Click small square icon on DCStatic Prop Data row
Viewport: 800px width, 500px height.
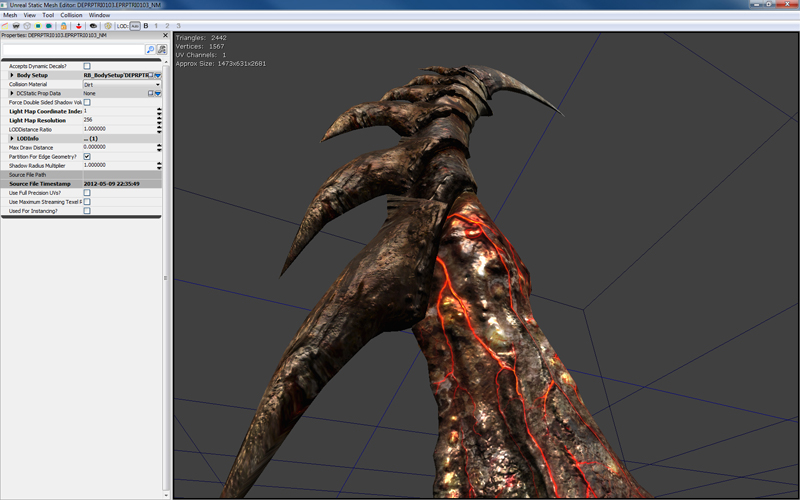[151, 93]
